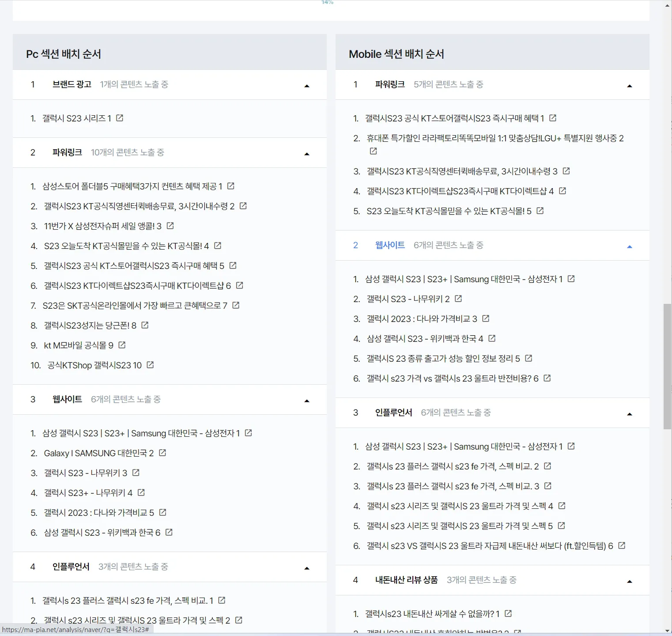The height and width of the screenshot is (636, 672).
Task: Click the Pc 파워링크 section title
Action: pyautogui.click(x=67, y=152)
